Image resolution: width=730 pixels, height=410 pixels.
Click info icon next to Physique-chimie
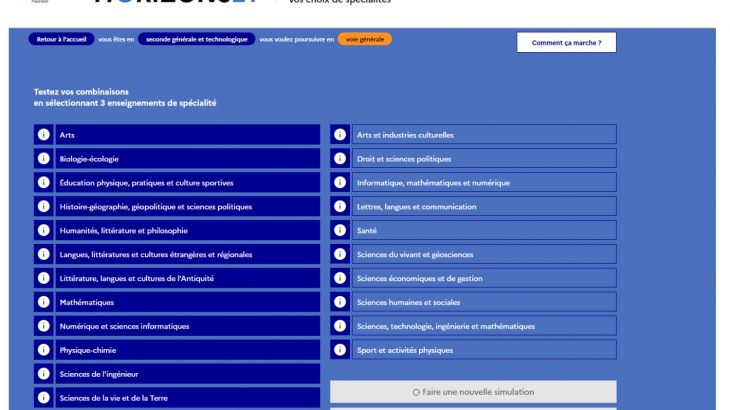click(x=43, y=350)
